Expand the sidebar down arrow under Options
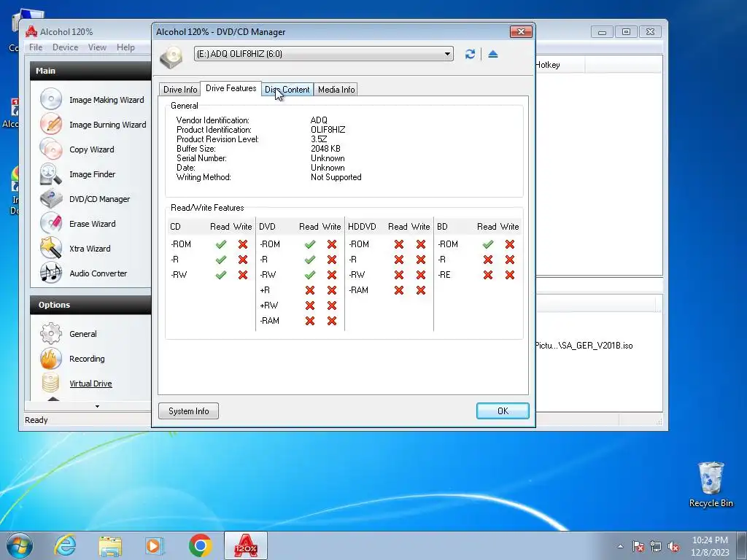 [97, 406]
